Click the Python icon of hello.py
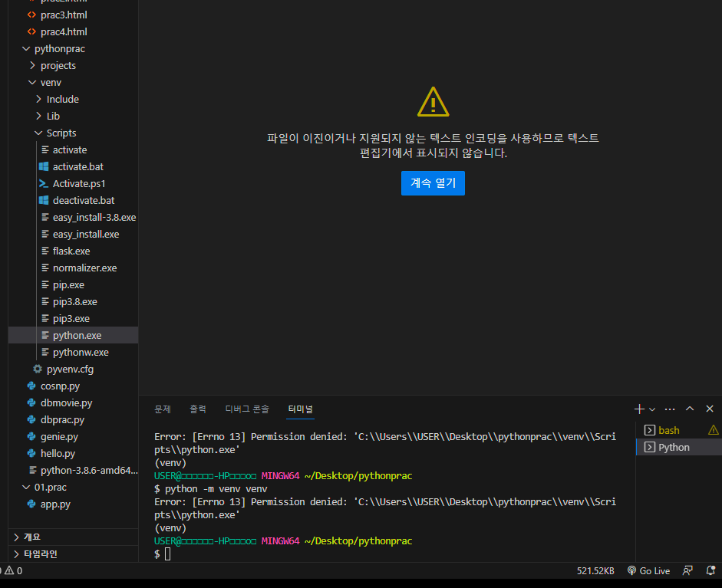 point(31,453)
